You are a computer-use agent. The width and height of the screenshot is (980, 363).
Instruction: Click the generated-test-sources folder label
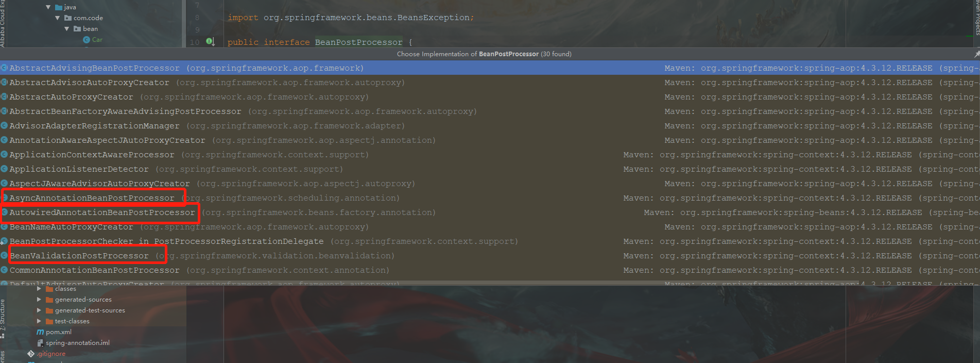pos(90,310)
